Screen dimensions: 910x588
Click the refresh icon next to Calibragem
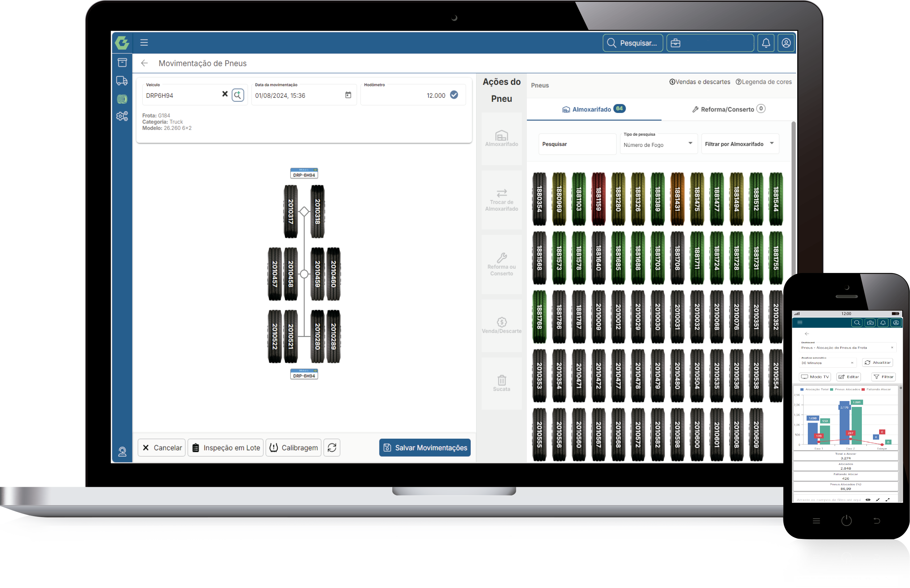[x=332, y=448]
